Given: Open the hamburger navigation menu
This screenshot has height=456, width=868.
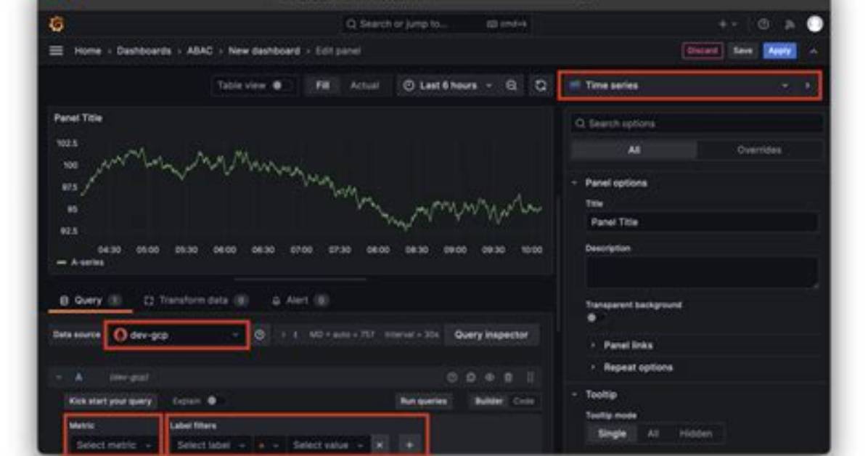Looking at the screenshot, I should click(x=56, y=51).
